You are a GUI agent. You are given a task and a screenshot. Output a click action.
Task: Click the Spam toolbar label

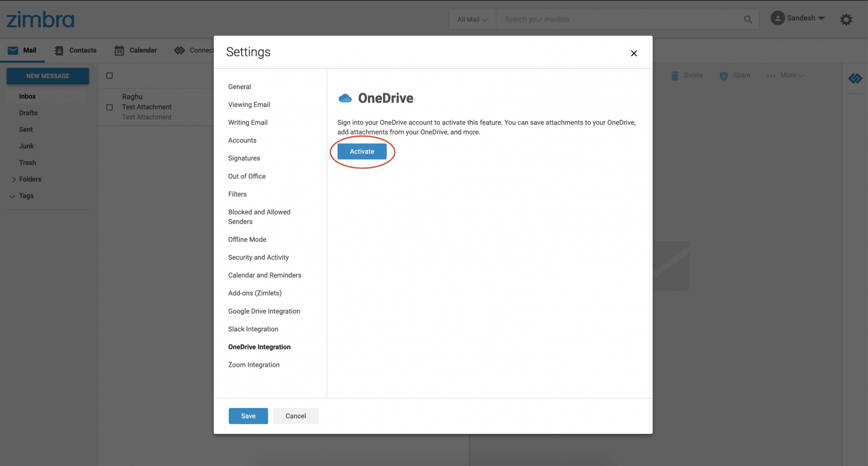click(742, 76)
